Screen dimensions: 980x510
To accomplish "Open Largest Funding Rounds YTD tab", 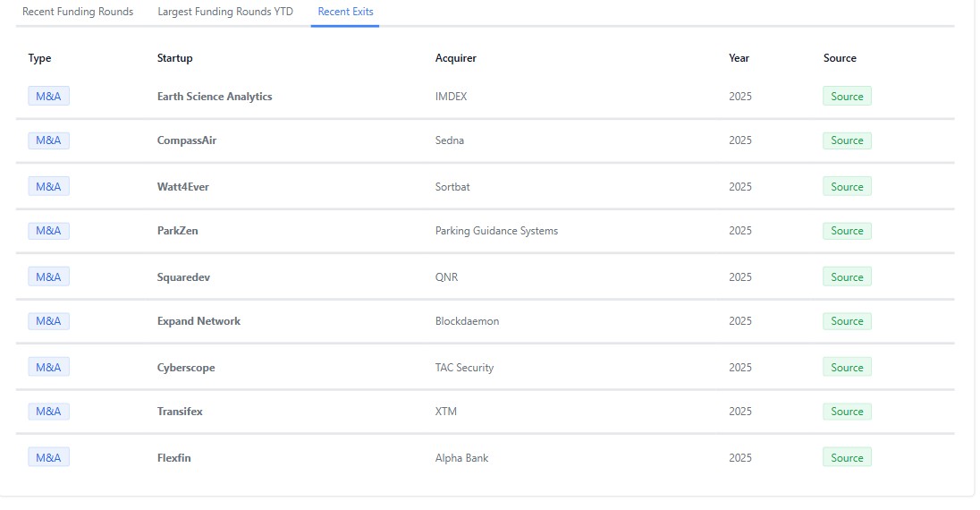I will pyautogui.click(x=225, y=12).
